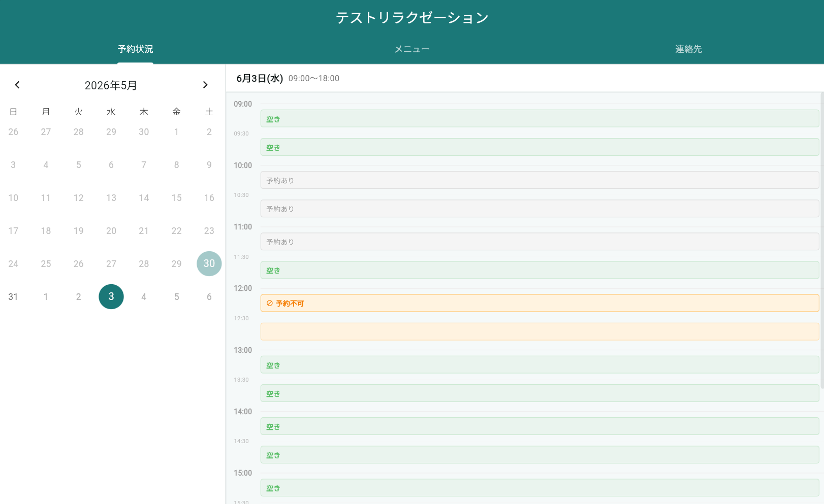Viewport: 824px width, 504px height.
Task: Select the highlighted date 30 in calendar
Action: click(209, 263)
